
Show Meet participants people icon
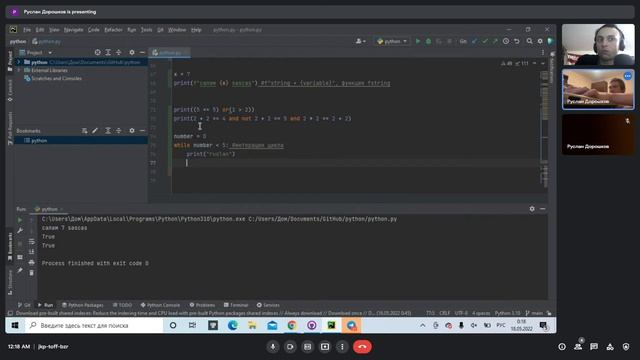point(578,347)
